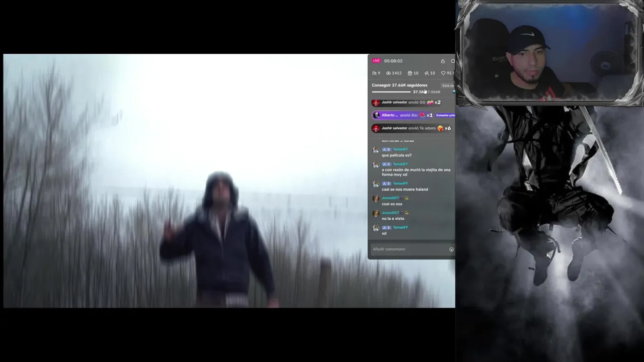Viewport: 644px width, 362px height.
Task: Click Josue007 avatar beside 'cual es esa'
Action: [376, 199]
